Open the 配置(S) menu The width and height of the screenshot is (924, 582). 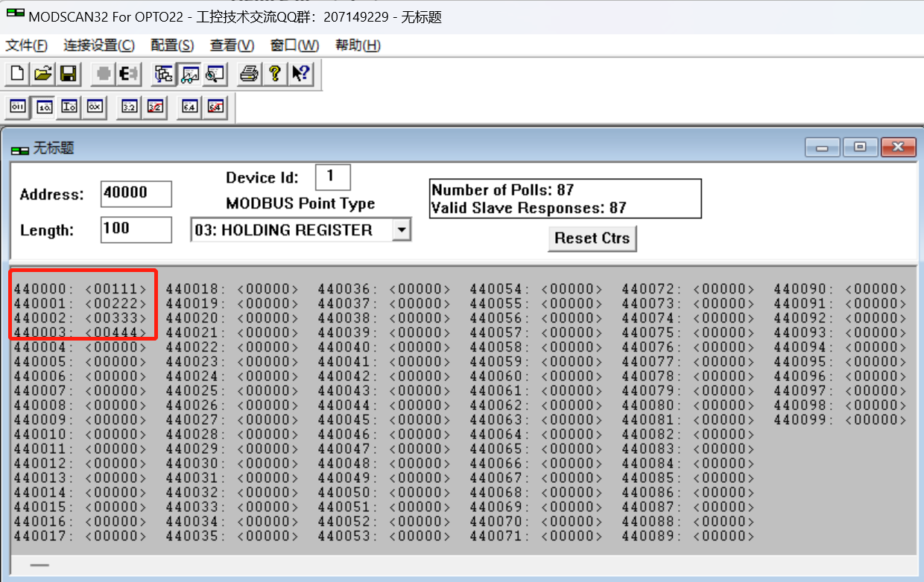click(172, 45)
